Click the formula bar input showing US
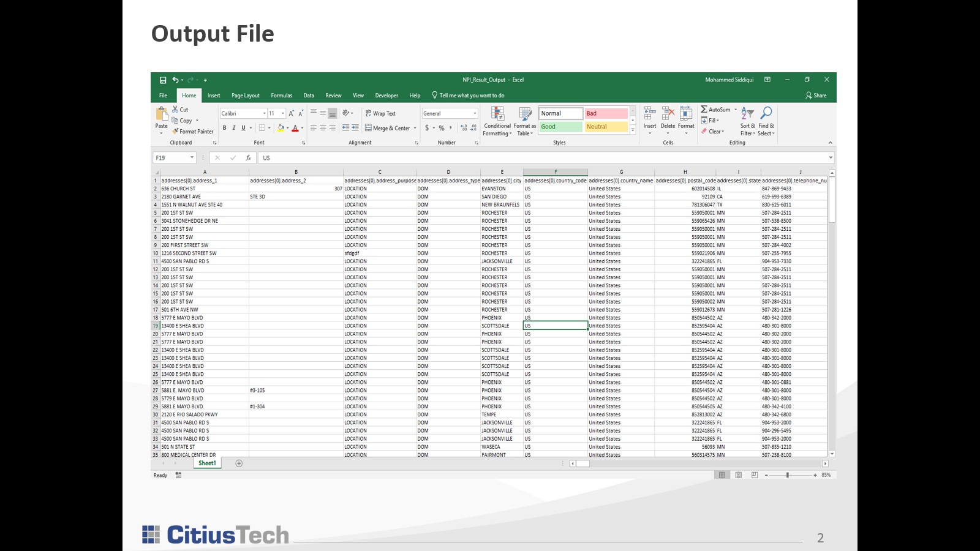The image size is (980, 551). pos(539,158)
